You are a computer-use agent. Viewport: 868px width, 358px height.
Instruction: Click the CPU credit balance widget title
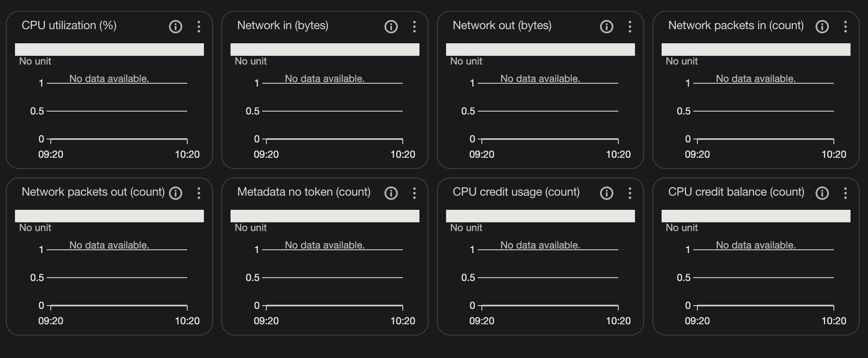click(x=736, y=192)
